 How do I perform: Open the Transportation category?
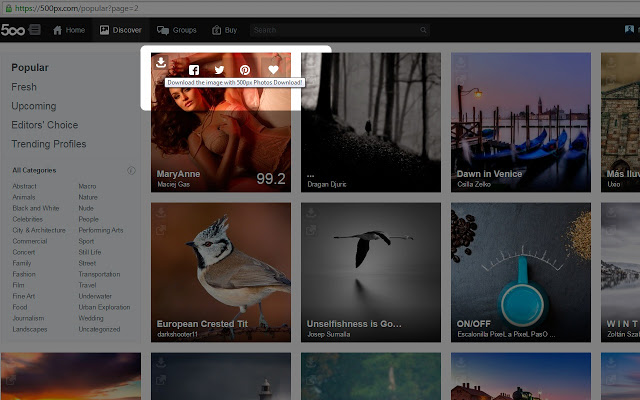coord(99,274)
